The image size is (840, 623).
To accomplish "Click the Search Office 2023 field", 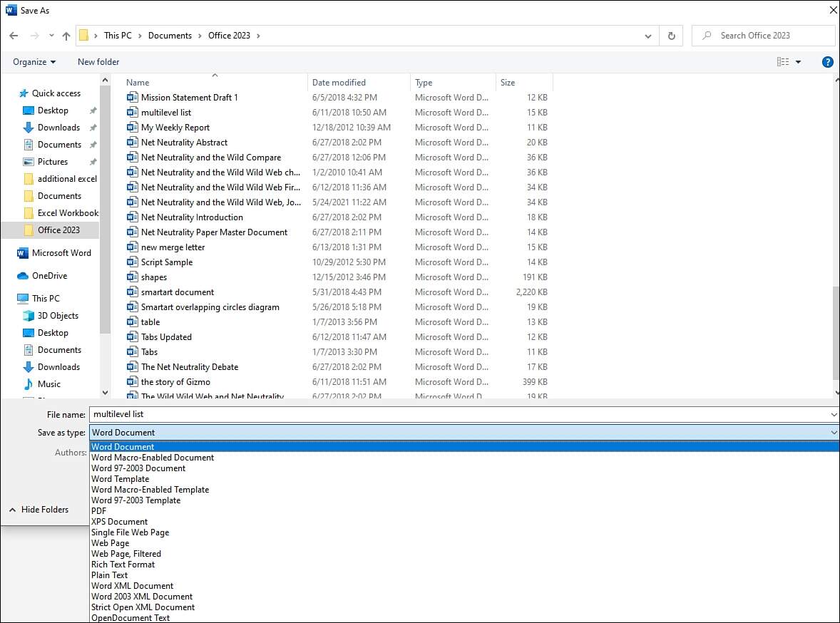I will [764, 36].
